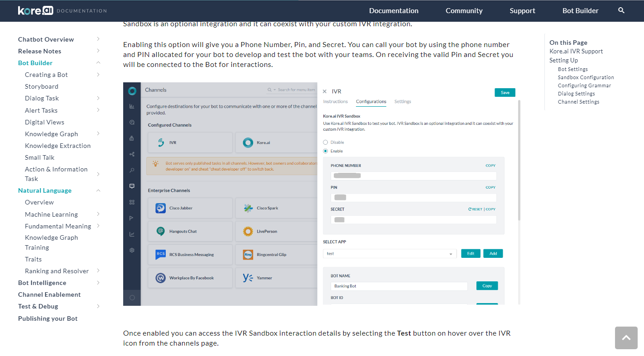
Task: Collapse the Natural Language section
Action: [98, 190]
